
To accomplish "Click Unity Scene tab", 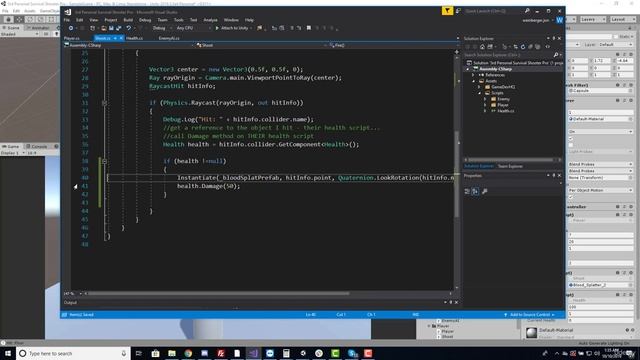I will (11, 27).
